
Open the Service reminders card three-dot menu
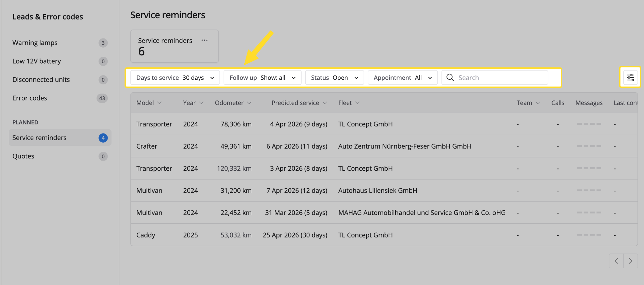[x=204, y=40]
